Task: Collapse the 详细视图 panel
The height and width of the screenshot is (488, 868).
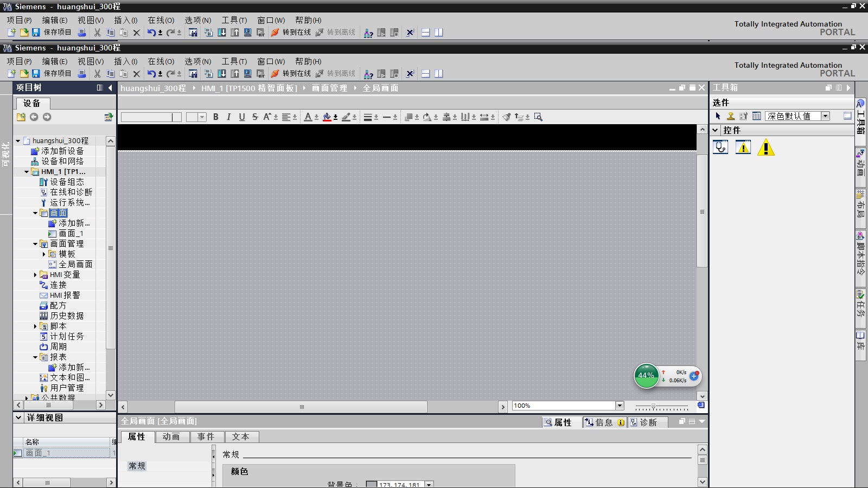Action: coord(18,418)
